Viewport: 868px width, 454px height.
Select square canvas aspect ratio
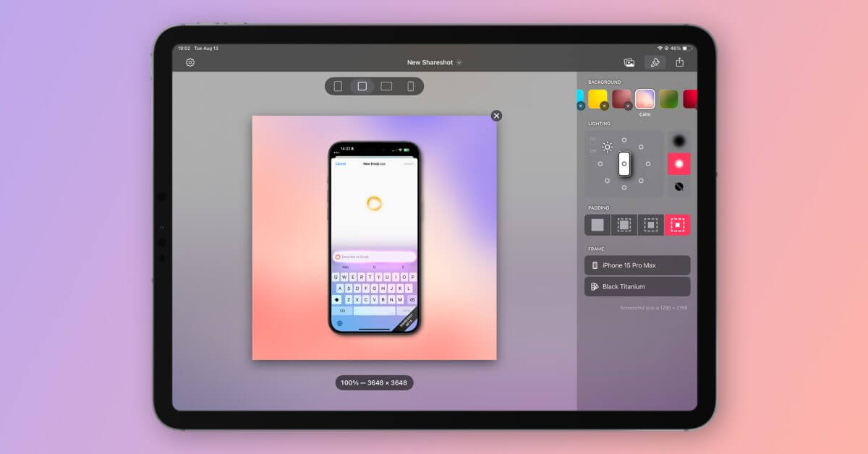click(362, 86)
